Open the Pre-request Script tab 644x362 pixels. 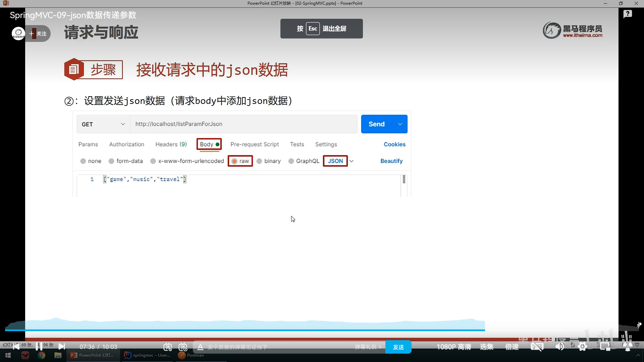point(255,144)
